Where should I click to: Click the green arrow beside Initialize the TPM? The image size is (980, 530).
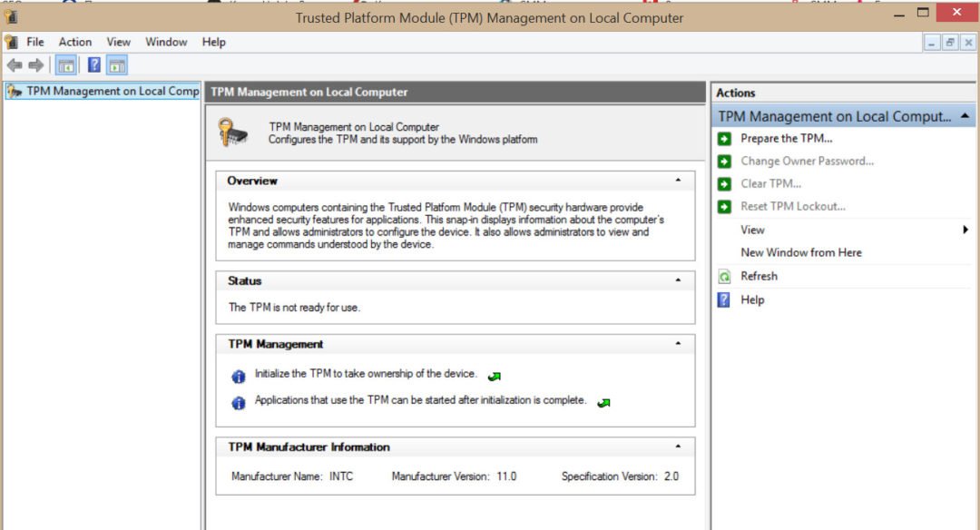pyautogui.click(x=495, y=376)
